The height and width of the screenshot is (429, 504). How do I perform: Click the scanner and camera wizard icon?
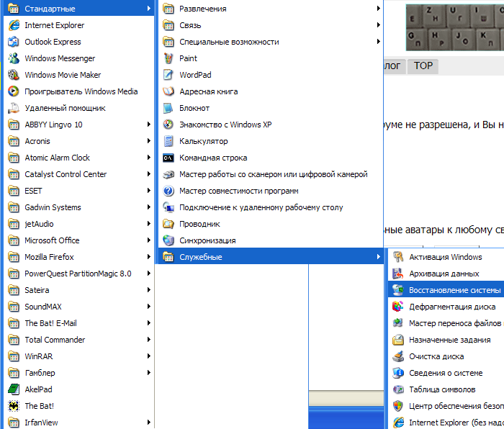pos(168,174)
